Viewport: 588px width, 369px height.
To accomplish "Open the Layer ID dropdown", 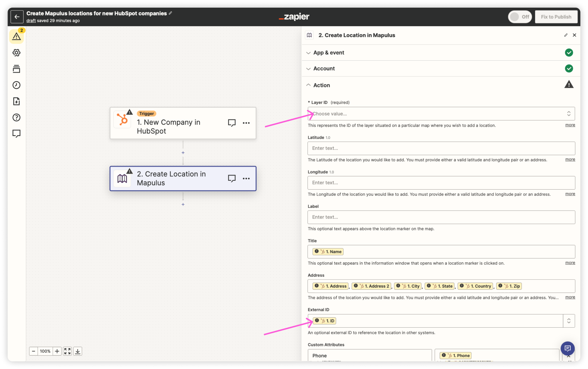I will click(441, 114).
